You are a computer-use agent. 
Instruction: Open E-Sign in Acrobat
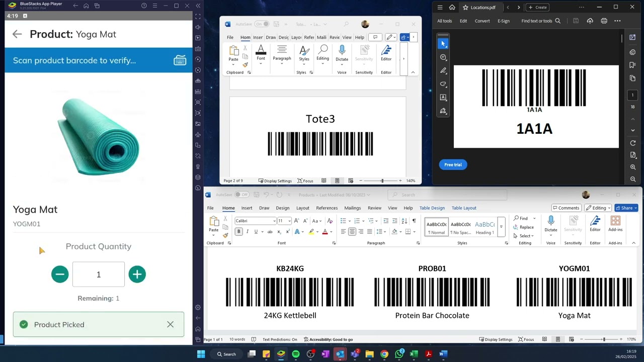pyautogui.click(x=504, y=21)
